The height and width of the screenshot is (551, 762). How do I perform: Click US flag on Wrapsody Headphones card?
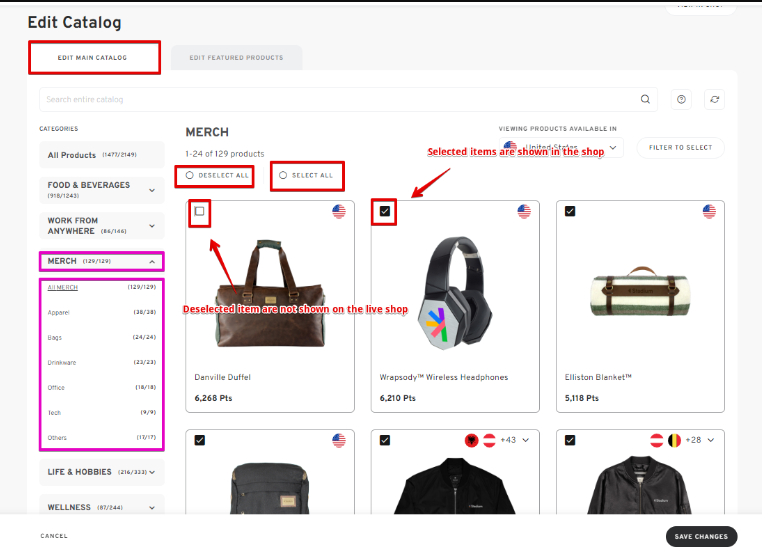click(524, 211)
